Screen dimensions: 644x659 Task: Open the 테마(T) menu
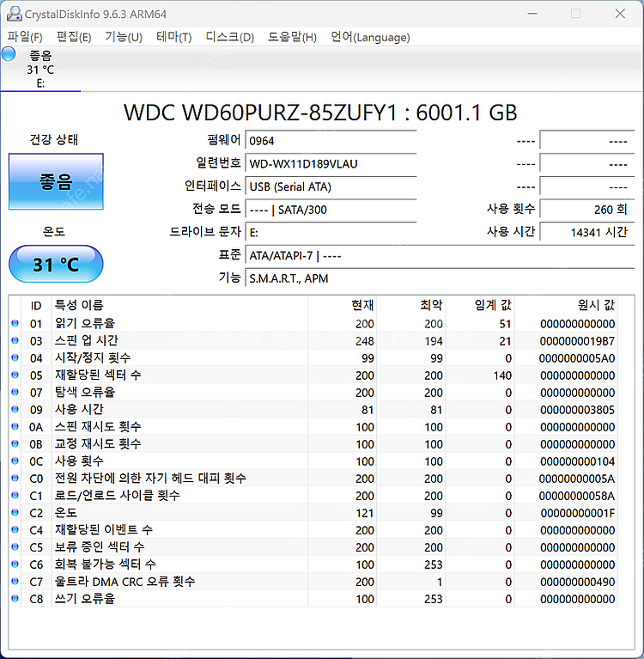click(174, 37)
